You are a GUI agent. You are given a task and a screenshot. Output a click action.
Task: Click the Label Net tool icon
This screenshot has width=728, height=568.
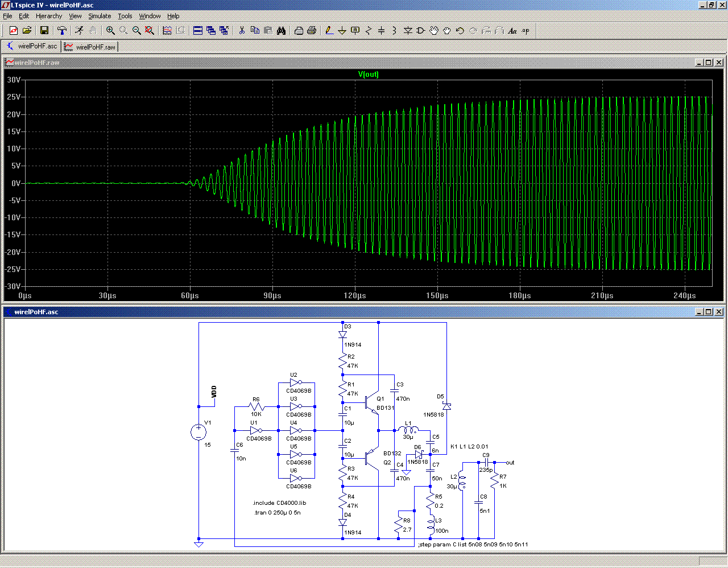click(x=355, y=31)
